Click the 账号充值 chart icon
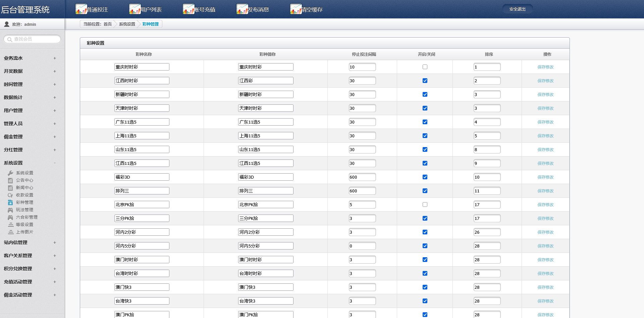Image resolution: width=644 pixels, height=318 pixels. 188,9
